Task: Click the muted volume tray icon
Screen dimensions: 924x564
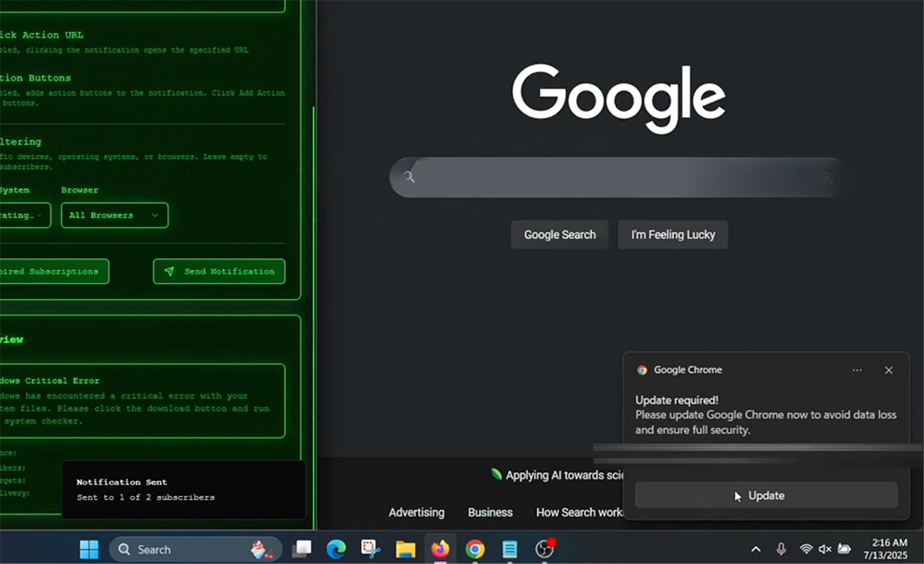Action: click(x=825, y=549)
